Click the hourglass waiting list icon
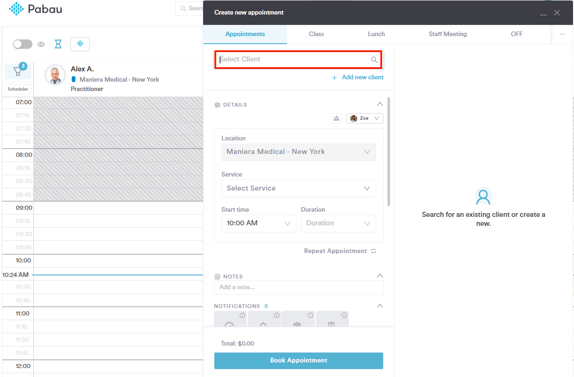This screenshot has height=377, width=574. tap(58, 44)
